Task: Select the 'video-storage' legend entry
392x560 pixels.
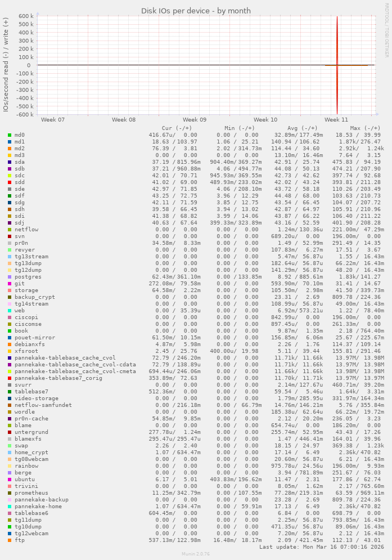Action: coord(37,398)
